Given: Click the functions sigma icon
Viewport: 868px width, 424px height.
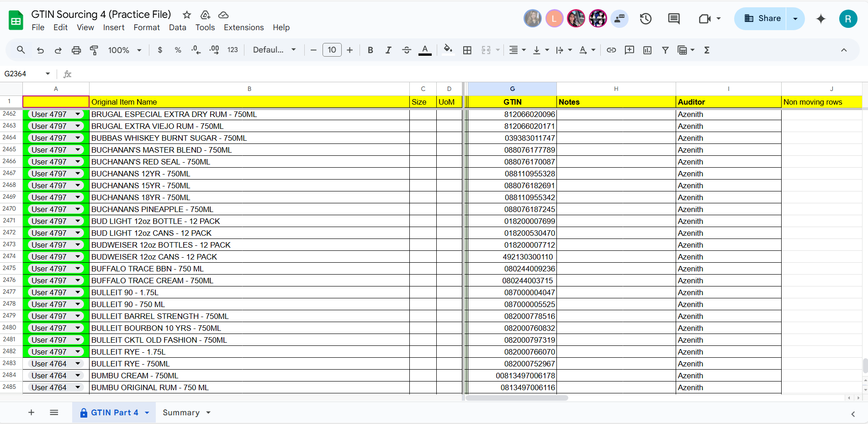Looking at the screenshot, I should (x=707, y=50).
